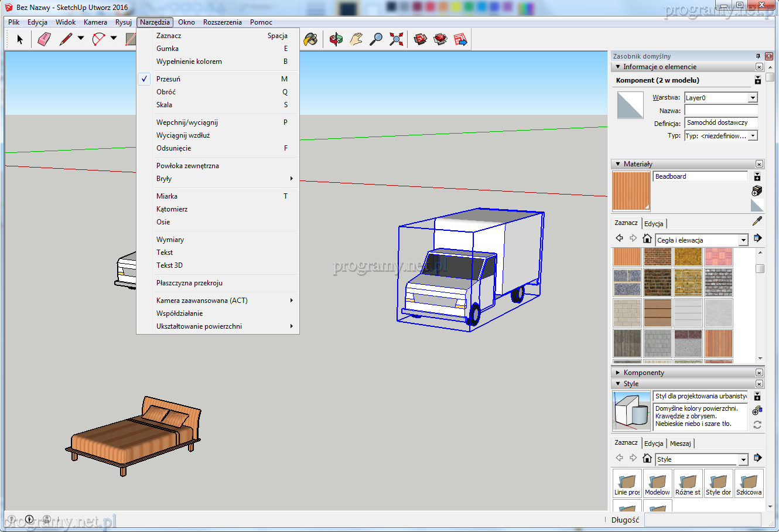Open the Cegła i elewacja dropdown
779x532 pixels.
tap(743, 240)
